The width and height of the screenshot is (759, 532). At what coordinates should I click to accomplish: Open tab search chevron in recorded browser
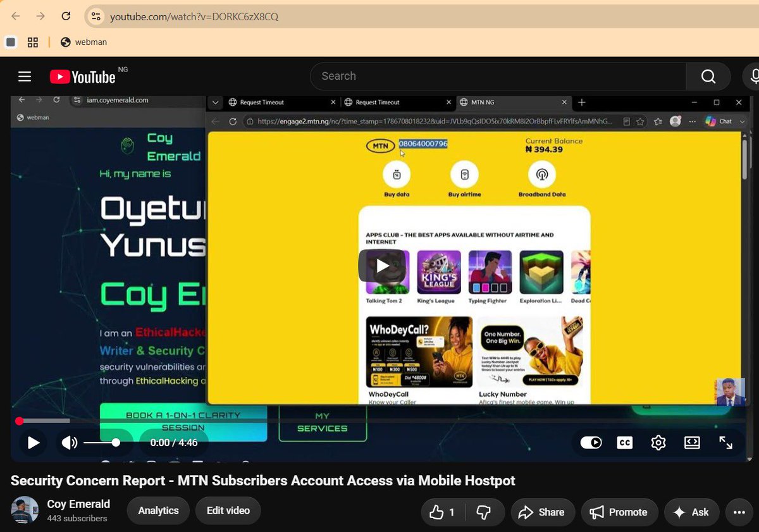tap(216, 102)
